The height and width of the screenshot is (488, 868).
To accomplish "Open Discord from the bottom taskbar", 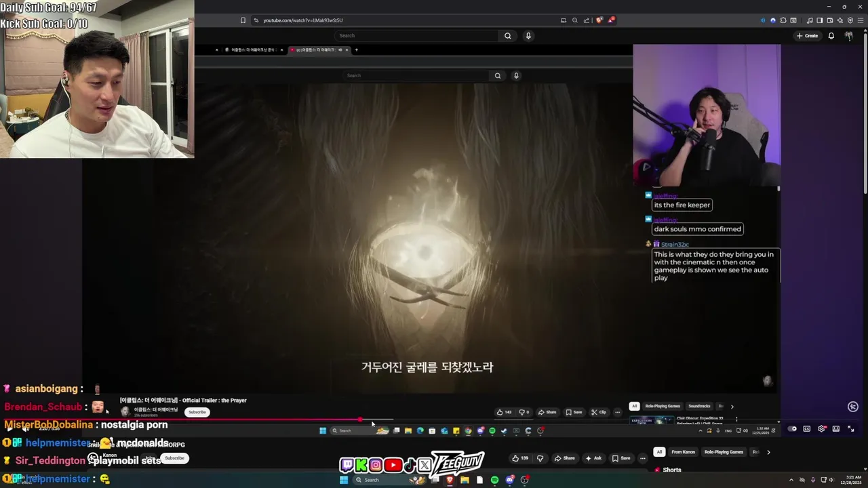I will pyautogui.click(x=509, y=480).
